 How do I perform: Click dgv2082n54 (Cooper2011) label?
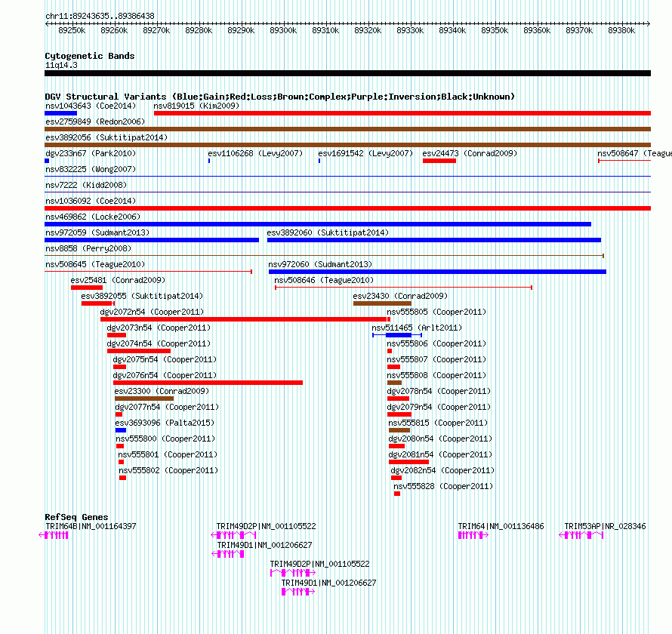pos(442,470)
